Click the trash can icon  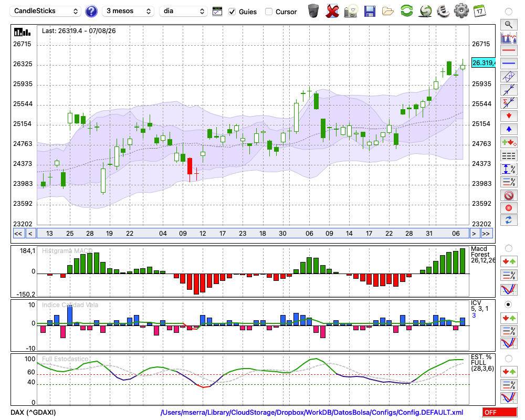coord(313,11)
